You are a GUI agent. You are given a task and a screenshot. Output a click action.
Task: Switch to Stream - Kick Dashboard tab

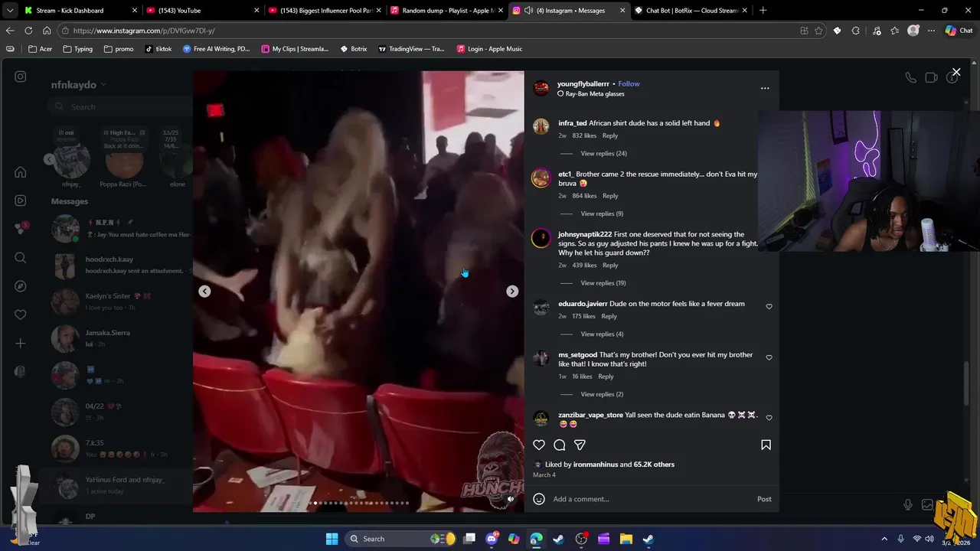(80, 11)
